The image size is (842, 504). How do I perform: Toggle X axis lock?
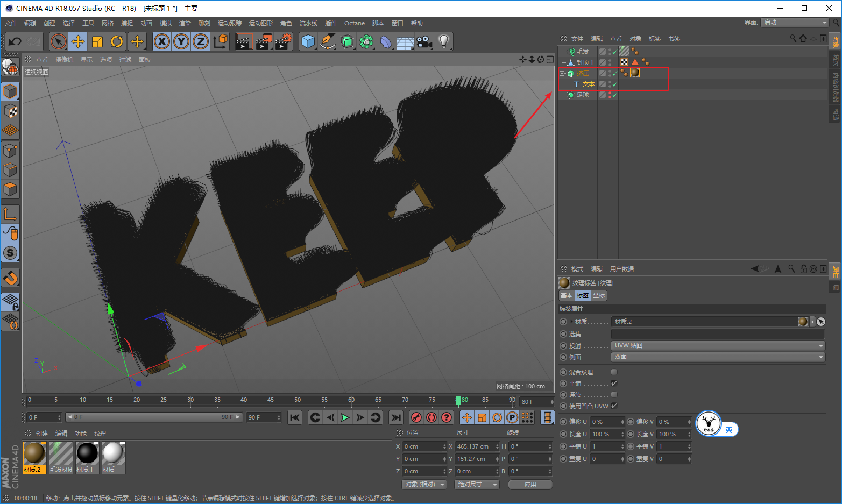click(162, 41)
